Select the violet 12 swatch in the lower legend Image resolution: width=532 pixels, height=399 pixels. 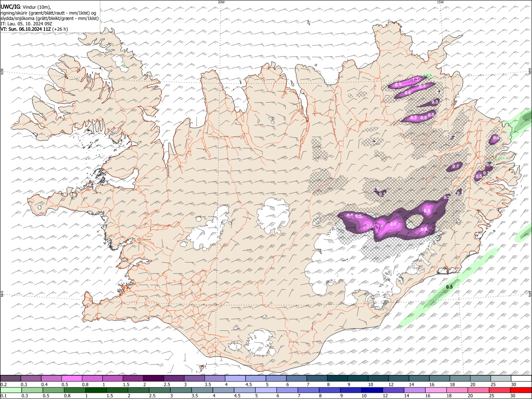point(393,390)
